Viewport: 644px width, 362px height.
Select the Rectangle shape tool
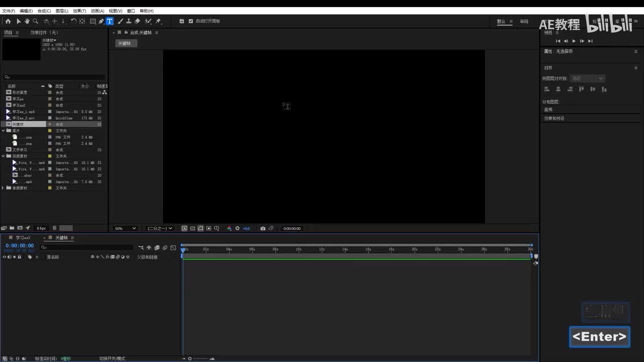pyautogui.click(x=93, y=21)
